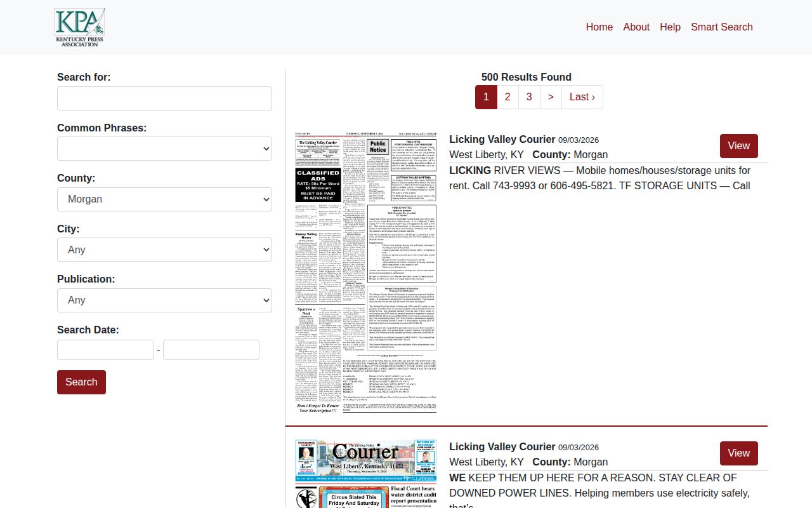Focus the 'Search for' text box
The height and width of the screenshot is (508, 812).
(164, 98)
